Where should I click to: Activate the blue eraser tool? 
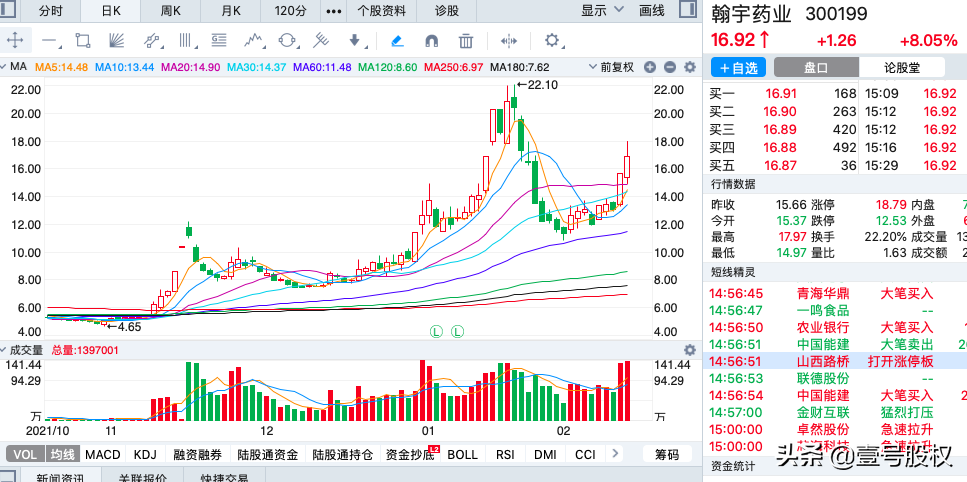click(x=398, y=41)
